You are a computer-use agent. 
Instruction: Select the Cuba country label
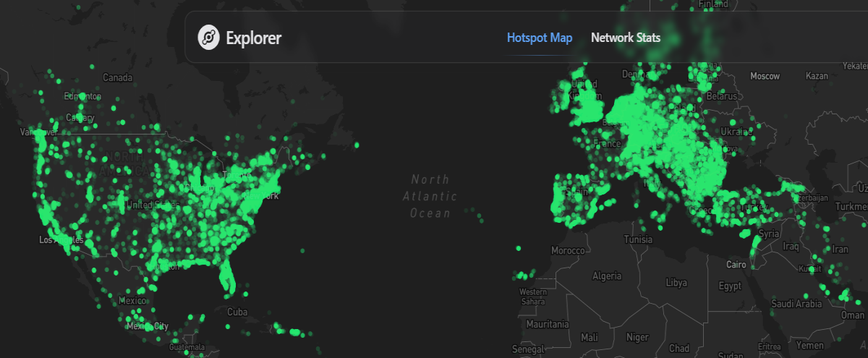point(237,312)
